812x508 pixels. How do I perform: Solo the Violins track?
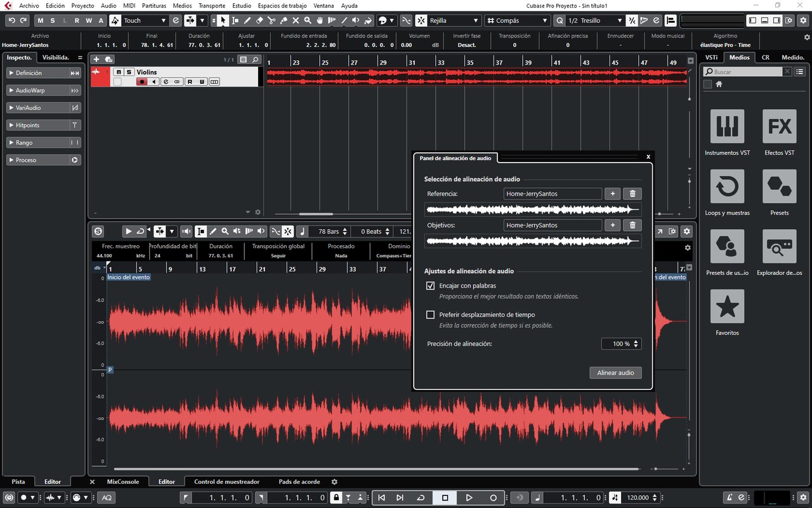click(x=128, y=72)
